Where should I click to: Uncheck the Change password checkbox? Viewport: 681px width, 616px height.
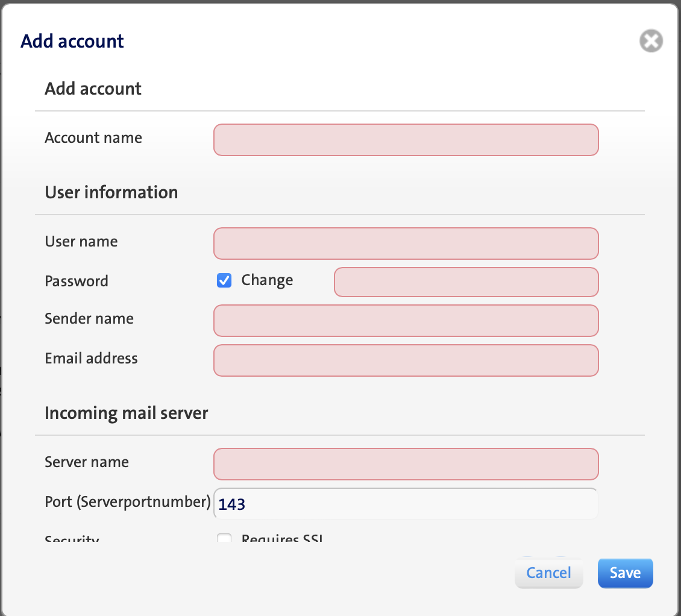click(224, 280)
